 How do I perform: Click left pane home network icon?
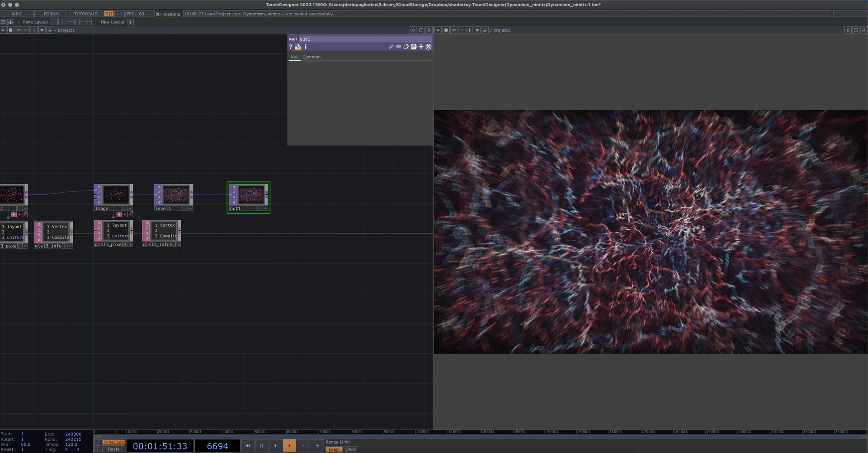pyautogui.click(x=50, y=30)
